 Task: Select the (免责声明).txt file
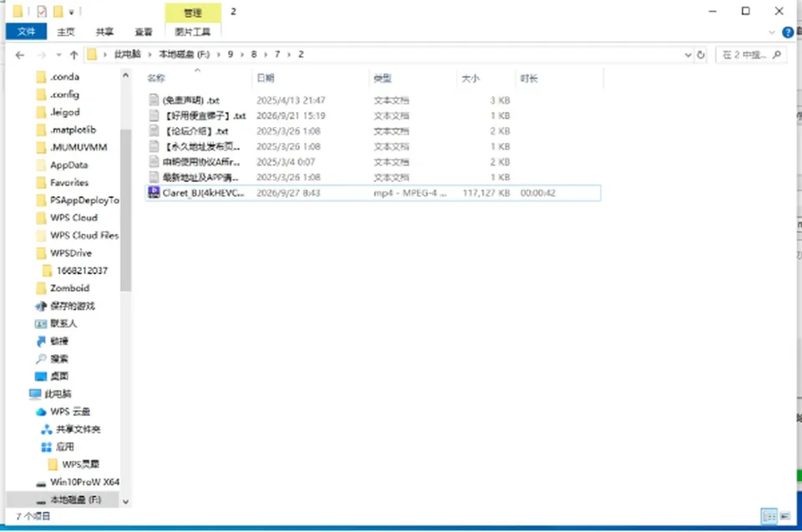point(190,100)
